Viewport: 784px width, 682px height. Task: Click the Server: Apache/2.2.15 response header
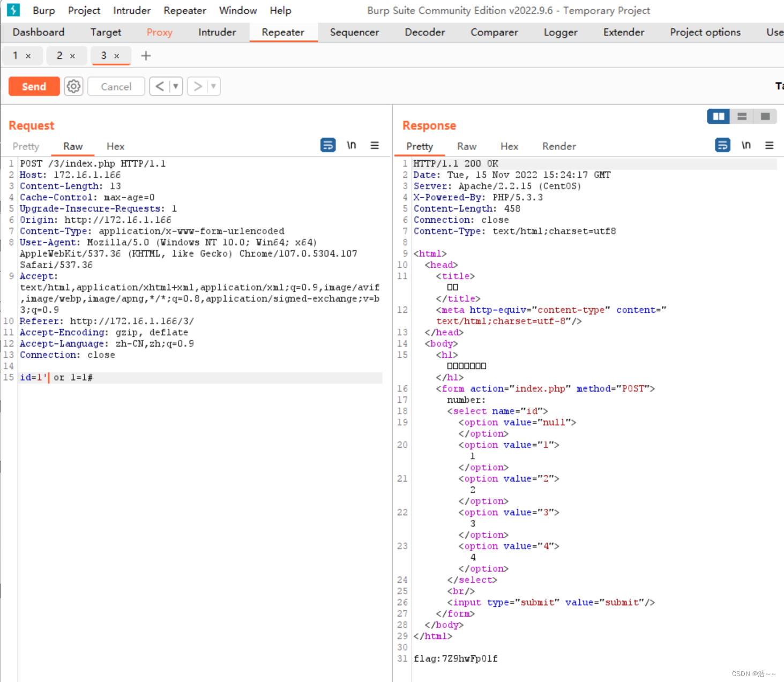pos(497,186)
